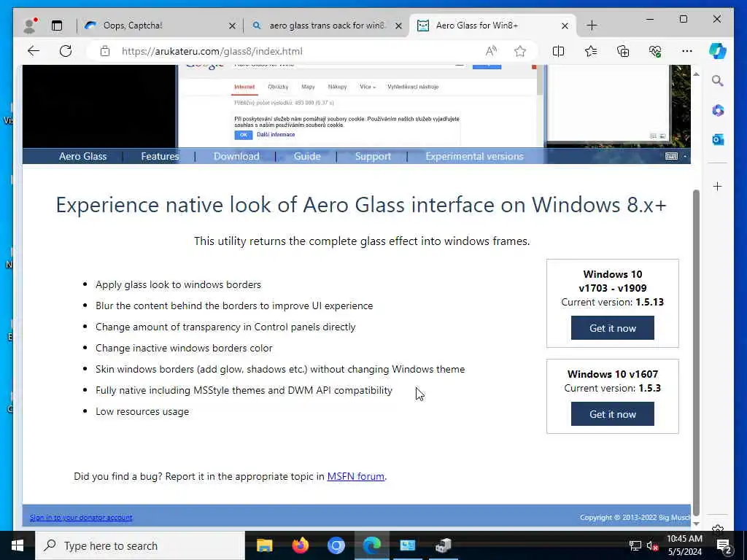Image resolution: width=747 pixels, height=560 pixels.
Task: Close the aero glass search tab
Action: 399,26
